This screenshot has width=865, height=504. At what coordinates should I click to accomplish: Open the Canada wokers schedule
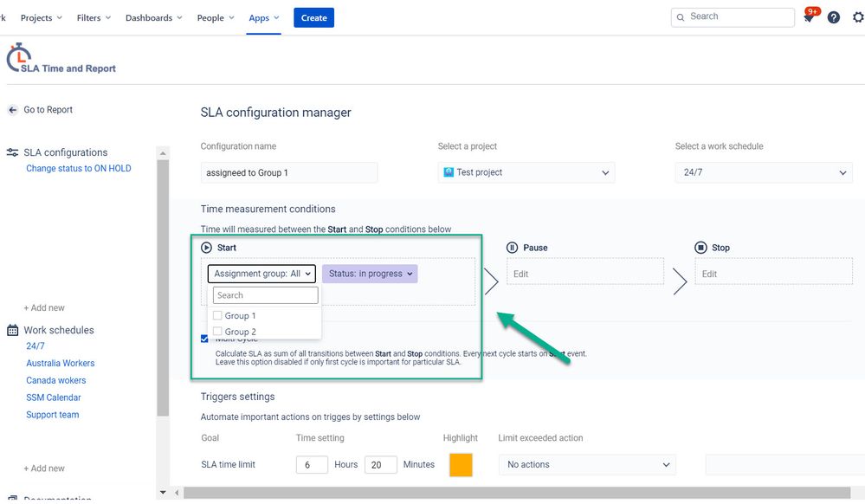55,380
